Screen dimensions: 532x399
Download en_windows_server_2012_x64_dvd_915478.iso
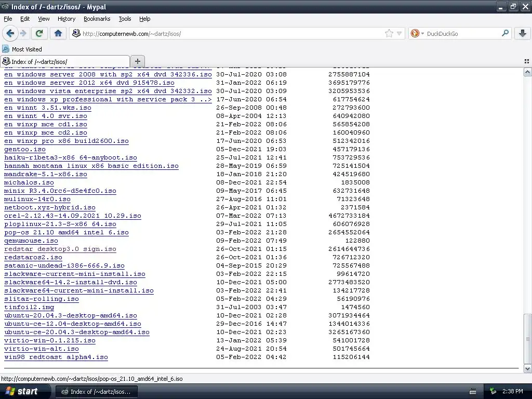point(89,83)
